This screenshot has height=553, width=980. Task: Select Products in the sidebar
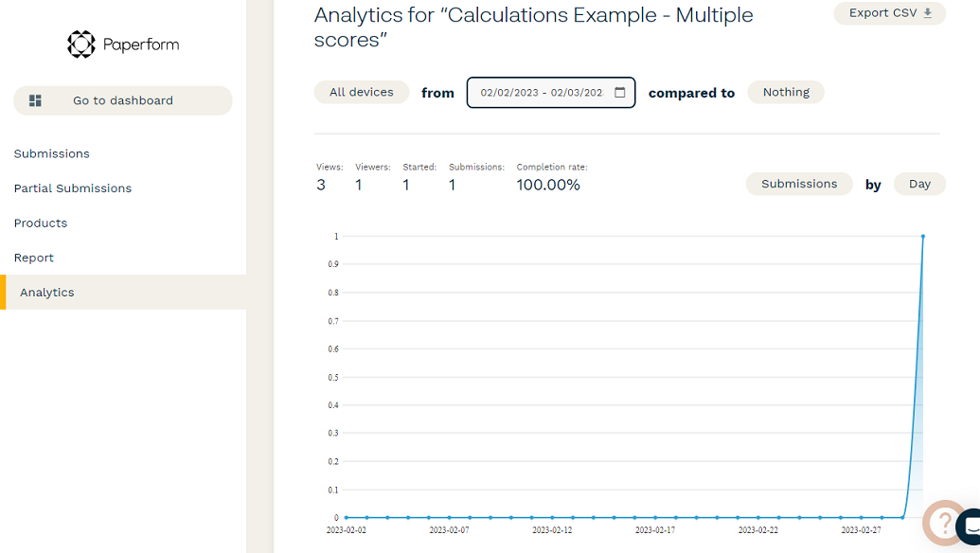41,223
